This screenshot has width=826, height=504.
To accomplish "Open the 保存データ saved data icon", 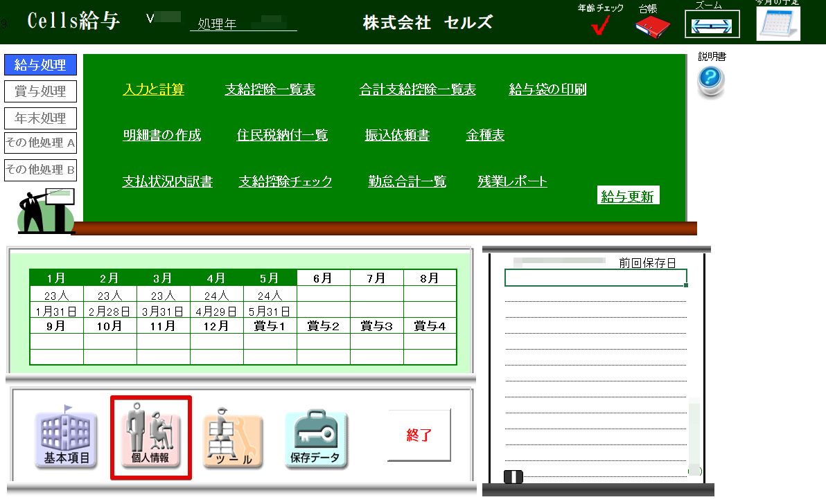I will click(316, 439).
